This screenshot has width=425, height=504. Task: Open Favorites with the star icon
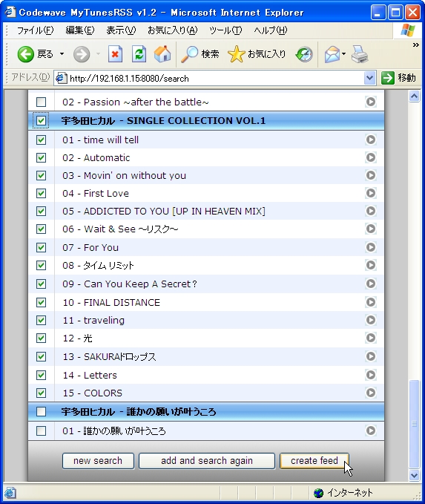click(236, 54)
